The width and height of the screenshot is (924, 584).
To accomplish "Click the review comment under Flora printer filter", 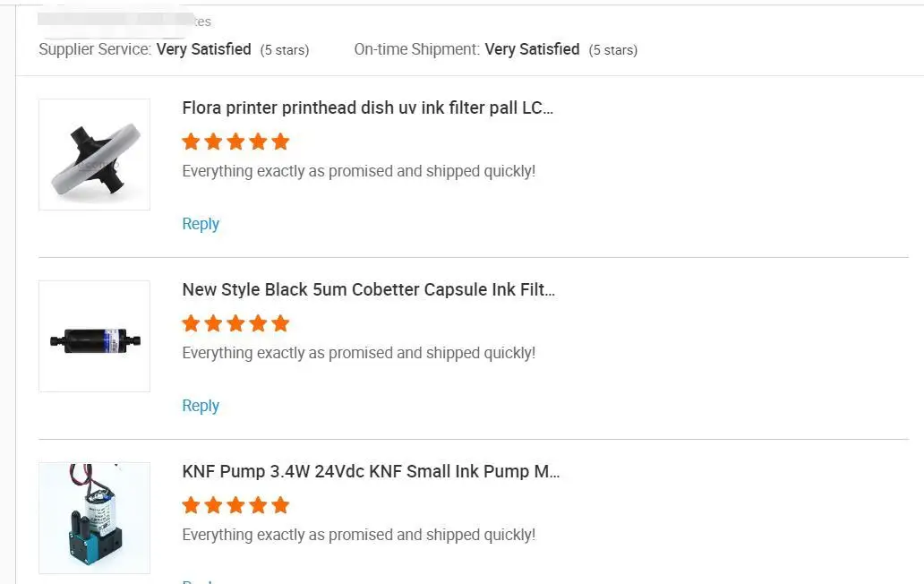I will coord(358,171).
